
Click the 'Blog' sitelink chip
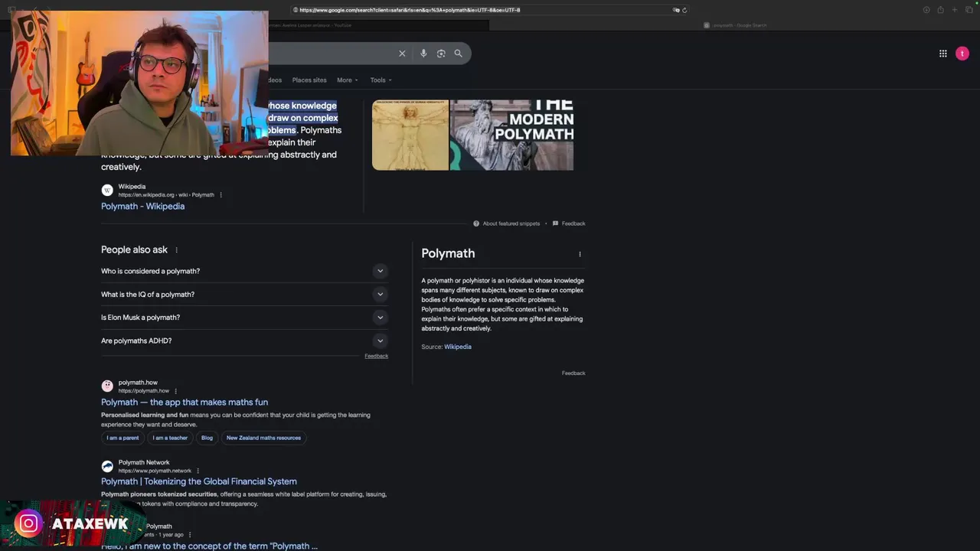pyautogui.click(x=207, y=438)
